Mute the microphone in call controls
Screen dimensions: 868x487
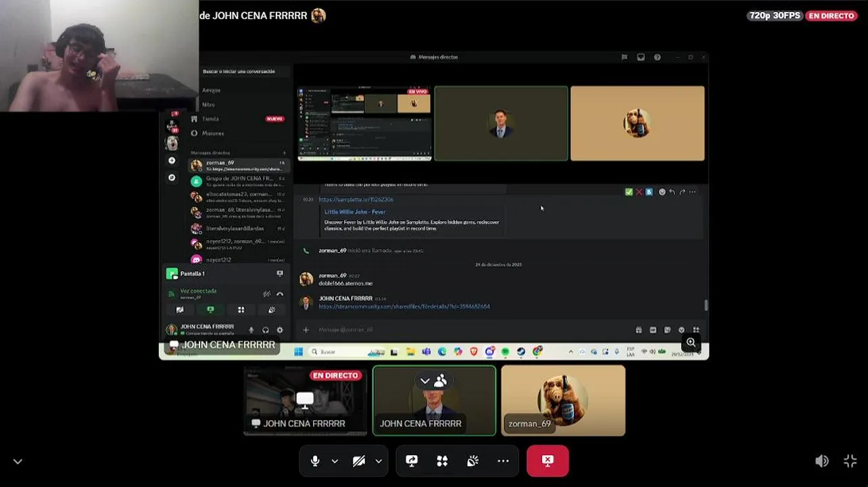pos(315,461)
